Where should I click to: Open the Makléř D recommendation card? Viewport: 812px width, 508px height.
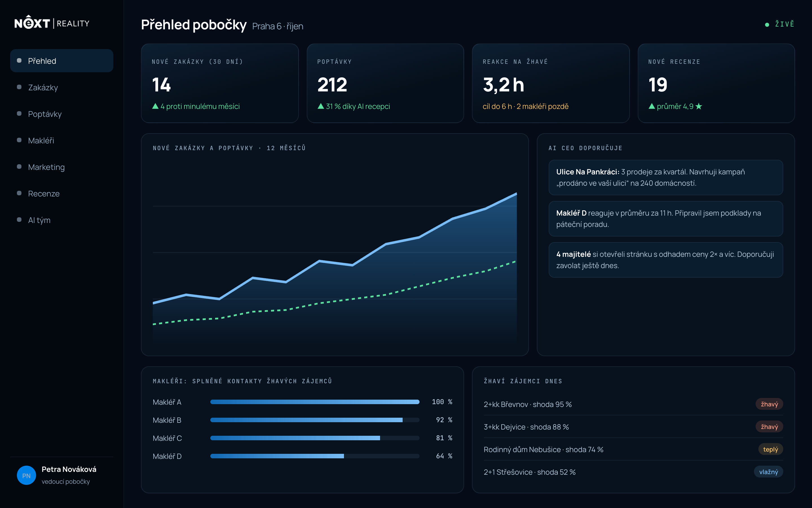666,219
